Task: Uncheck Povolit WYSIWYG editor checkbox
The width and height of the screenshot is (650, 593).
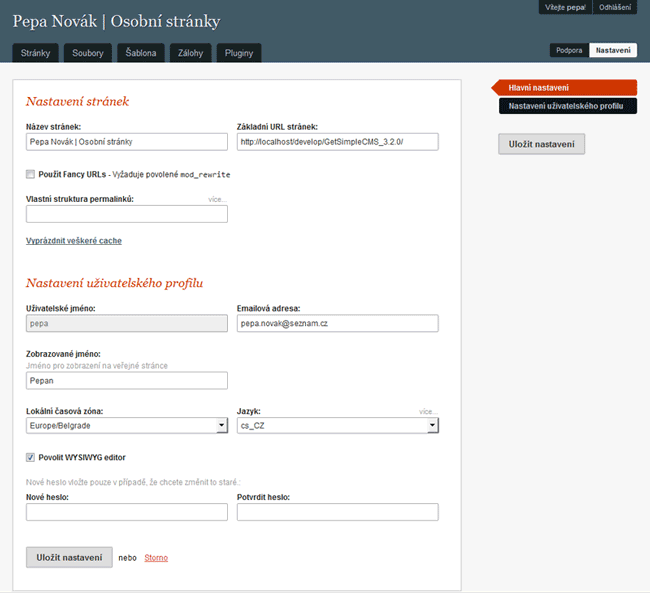Action: [x=30, y=457]
